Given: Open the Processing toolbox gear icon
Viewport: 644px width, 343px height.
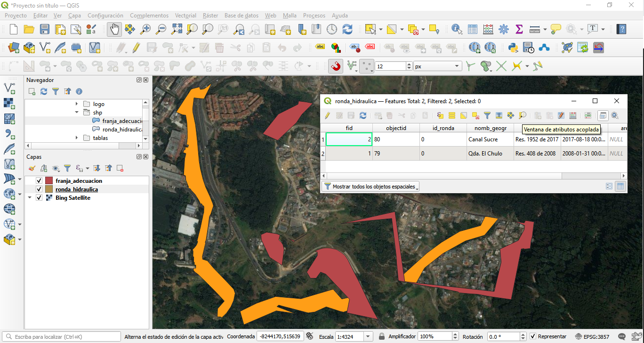Looking at the screenshot, I should pos(504,29).
